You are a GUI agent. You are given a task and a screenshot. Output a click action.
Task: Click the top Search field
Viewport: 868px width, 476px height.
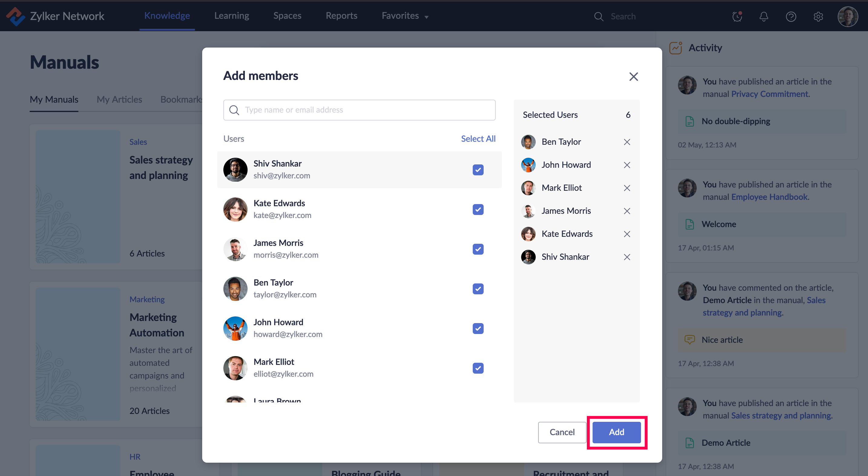(623, 16)
